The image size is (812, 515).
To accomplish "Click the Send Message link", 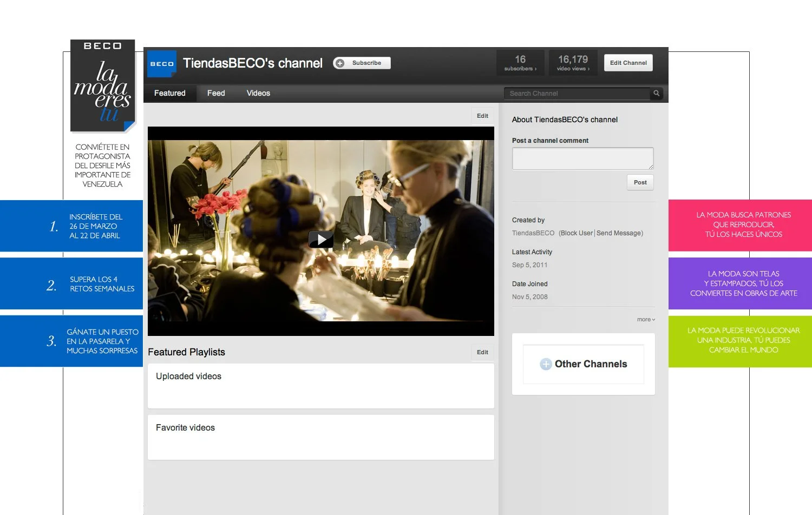I will click(619, 233).
